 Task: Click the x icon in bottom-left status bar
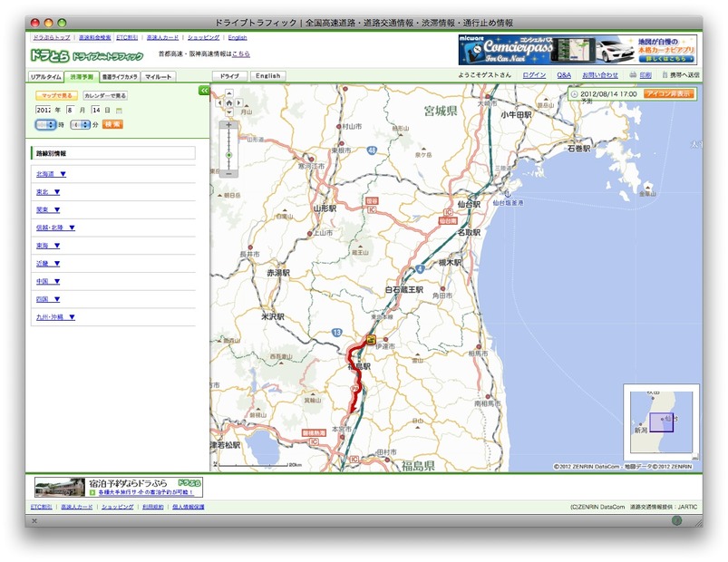click(x=34, y=521)
